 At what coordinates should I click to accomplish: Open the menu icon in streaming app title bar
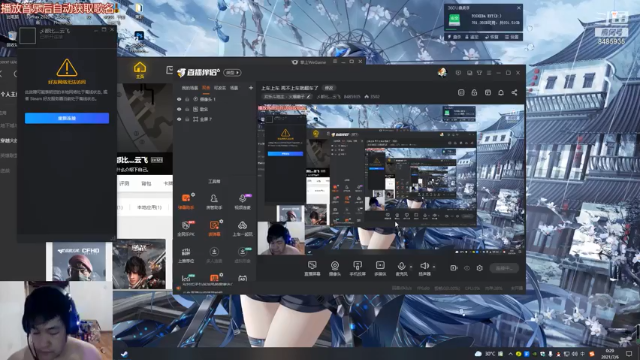pyautogui.click(x=489, y=73)
